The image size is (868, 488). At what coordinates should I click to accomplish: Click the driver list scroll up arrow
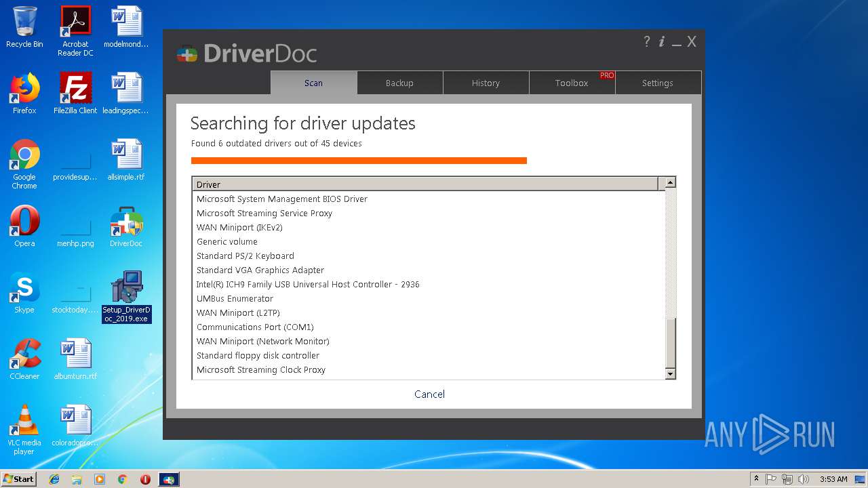[x=670, y=183]
